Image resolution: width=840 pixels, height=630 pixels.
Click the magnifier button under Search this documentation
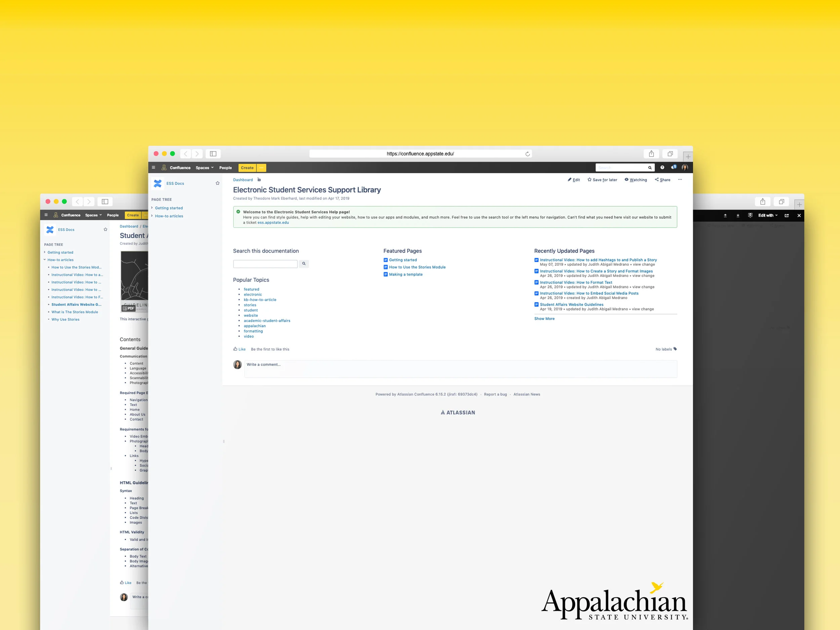pyautogui.click(x=304, y=263)
